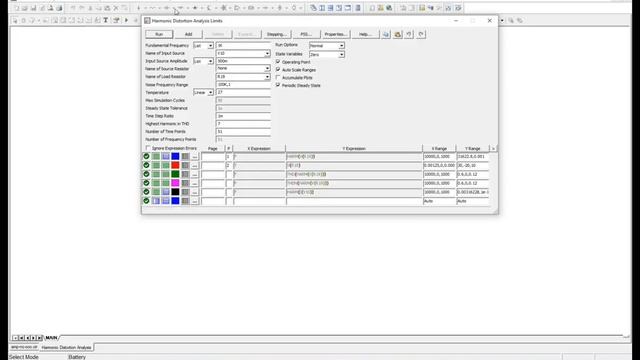
Task: Toggle green check enable on black curve row
Action: (x=146, y=192)
